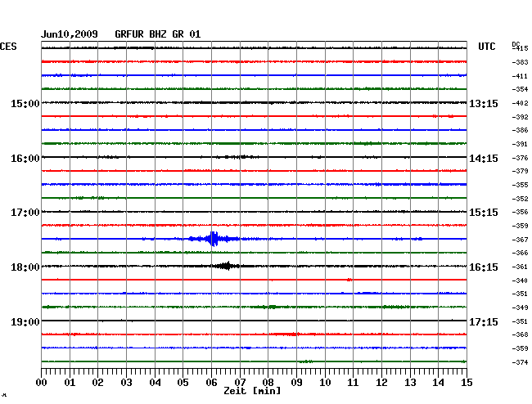The image size is (532, 404).
Task: Click the DC offset value -340
Action: tap(520, 281)
